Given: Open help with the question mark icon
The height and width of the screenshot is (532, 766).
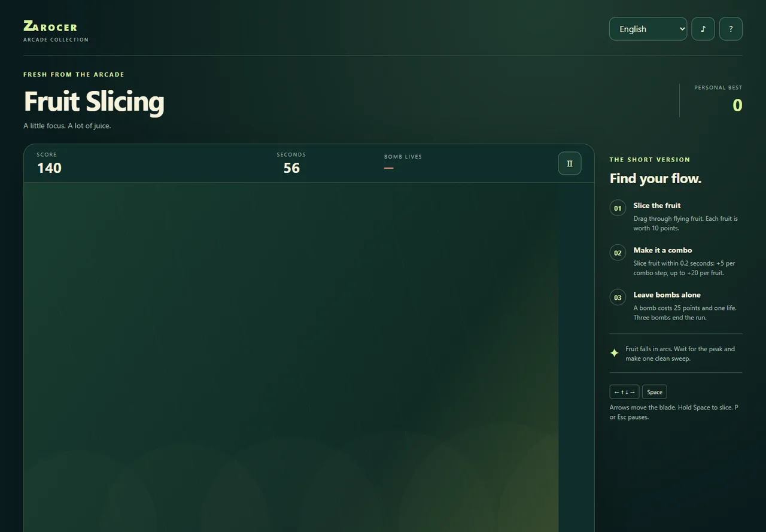Looking at the screenshot, I should [x=731, y=29].
